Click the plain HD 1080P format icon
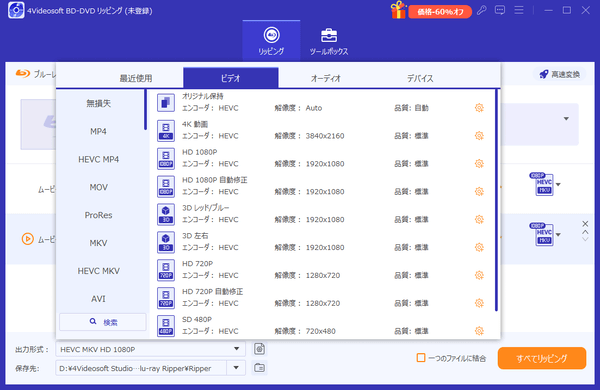Viewport: 600px width, 390px height. 166,158
